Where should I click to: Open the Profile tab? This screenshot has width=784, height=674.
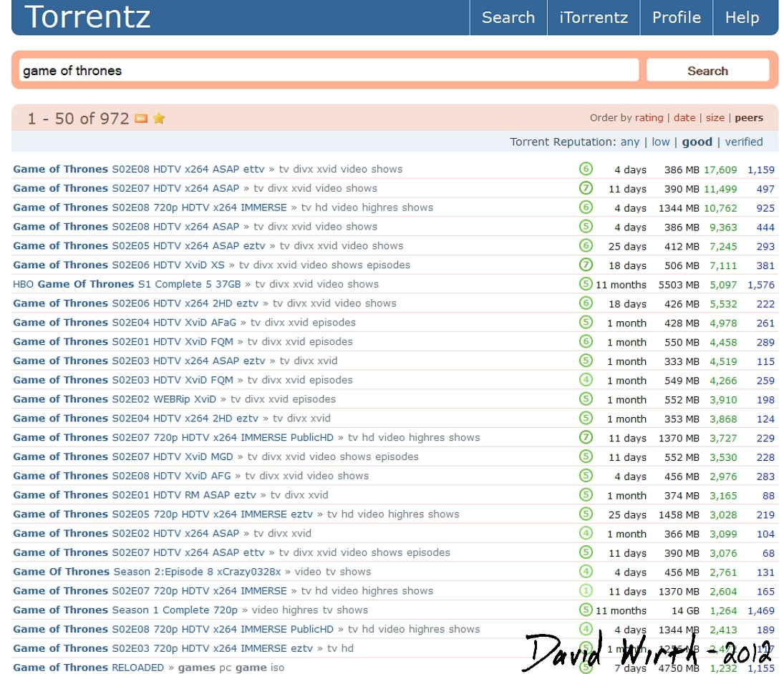coord(676,17)
